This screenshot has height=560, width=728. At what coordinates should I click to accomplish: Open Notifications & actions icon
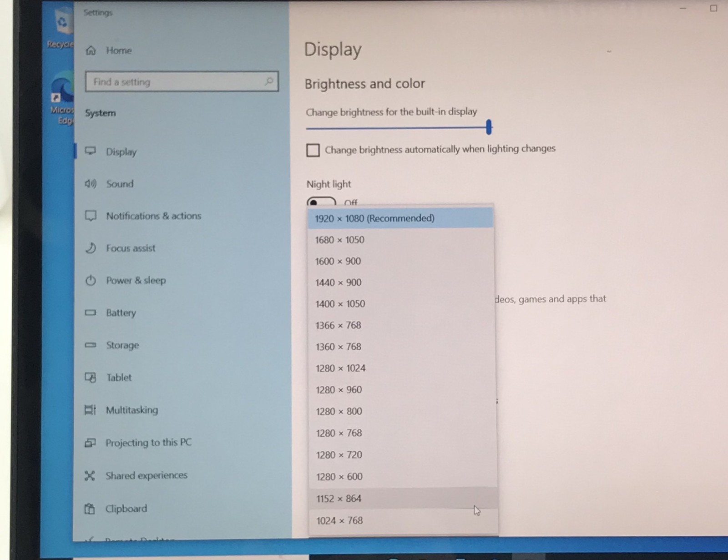coord(91,216)
